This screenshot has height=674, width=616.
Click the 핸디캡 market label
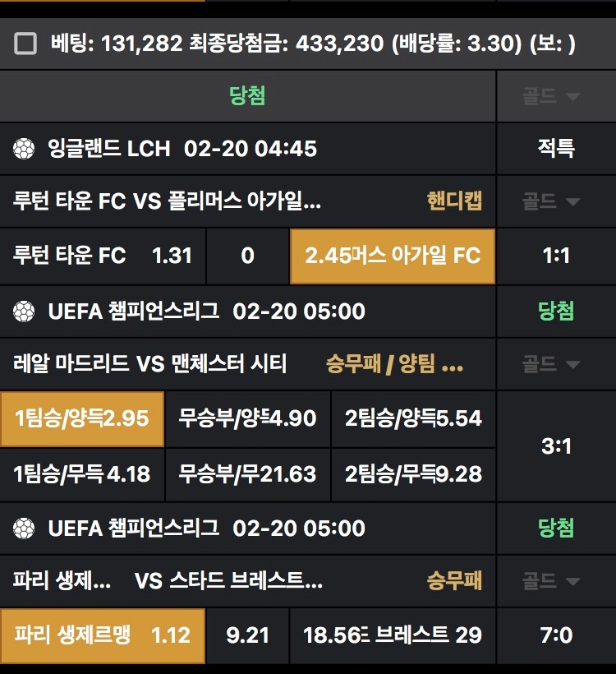click(454, 201)
